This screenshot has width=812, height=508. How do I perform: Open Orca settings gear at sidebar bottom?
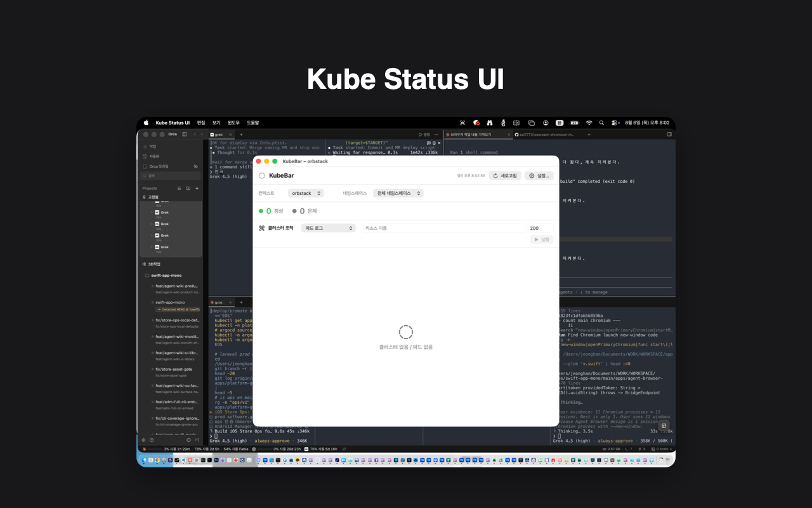point(143,440)
